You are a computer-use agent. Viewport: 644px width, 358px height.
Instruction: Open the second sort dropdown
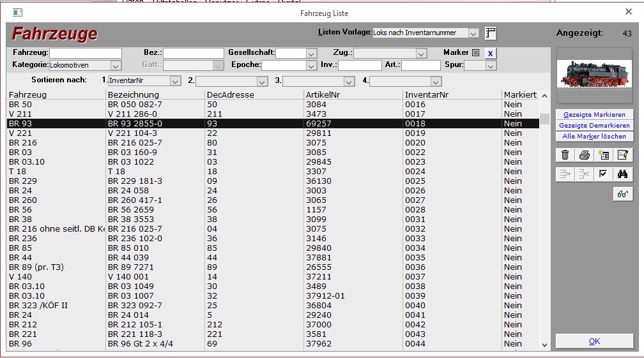click(x=262, y=82)
